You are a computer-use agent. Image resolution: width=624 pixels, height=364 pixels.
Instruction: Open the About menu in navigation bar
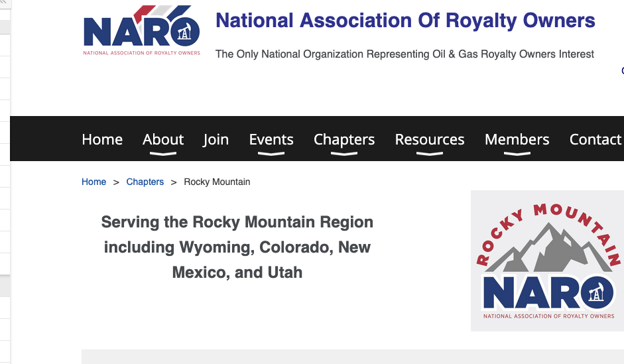(163, 140)
